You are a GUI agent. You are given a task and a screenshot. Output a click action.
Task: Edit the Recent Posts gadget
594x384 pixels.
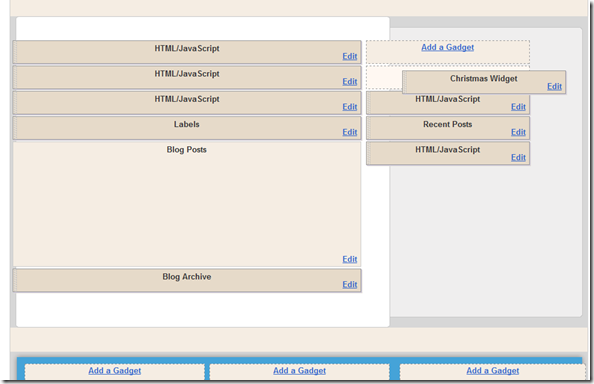point(518,133)
